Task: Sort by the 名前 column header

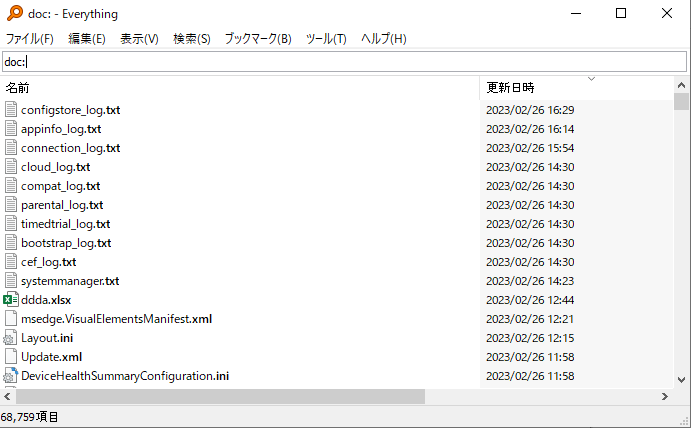Action: (x=241, y=88)
